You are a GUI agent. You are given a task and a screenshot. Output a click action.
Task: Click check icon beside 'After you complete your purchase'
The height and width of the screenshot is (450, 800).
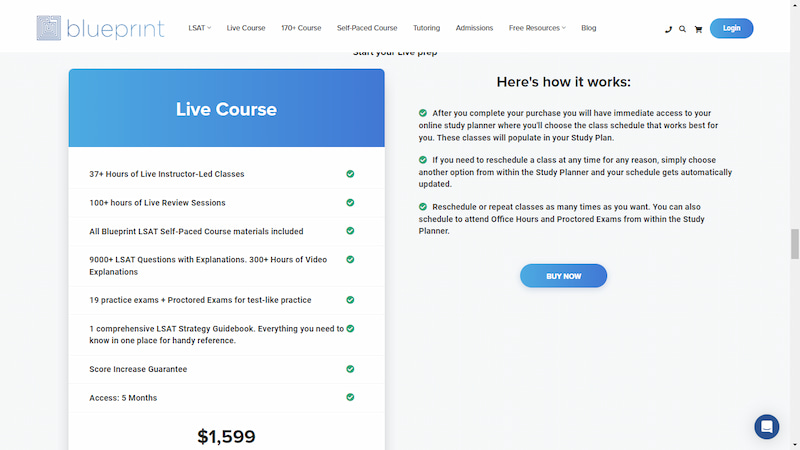tap(423, 113)
